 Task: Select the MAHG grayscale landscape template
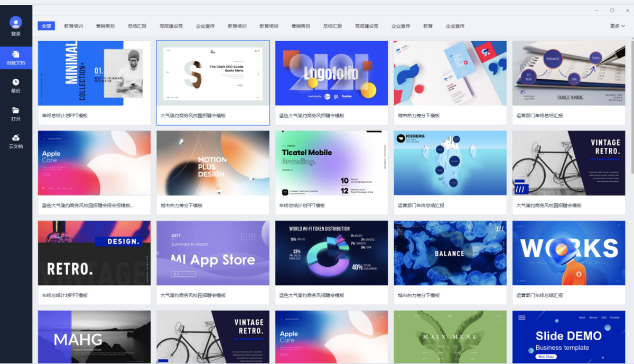[x=95, y=337]
